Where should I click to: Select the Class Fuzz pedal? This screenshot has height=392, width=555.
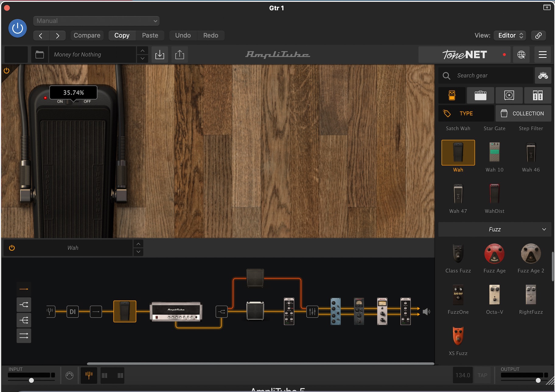click(458, 254)
